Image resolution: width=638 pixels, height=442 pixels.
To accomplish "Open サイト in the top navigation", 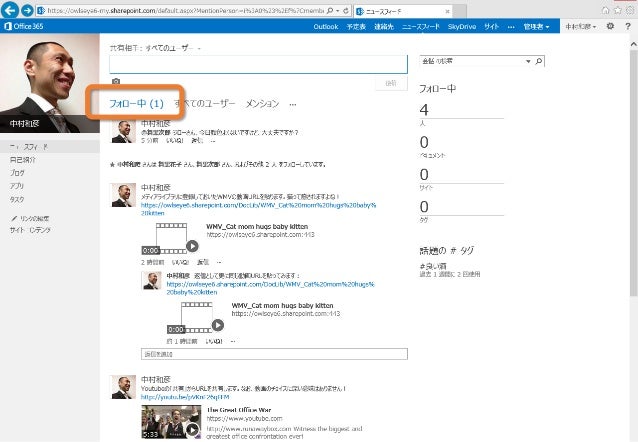I will tap(492, 27).
